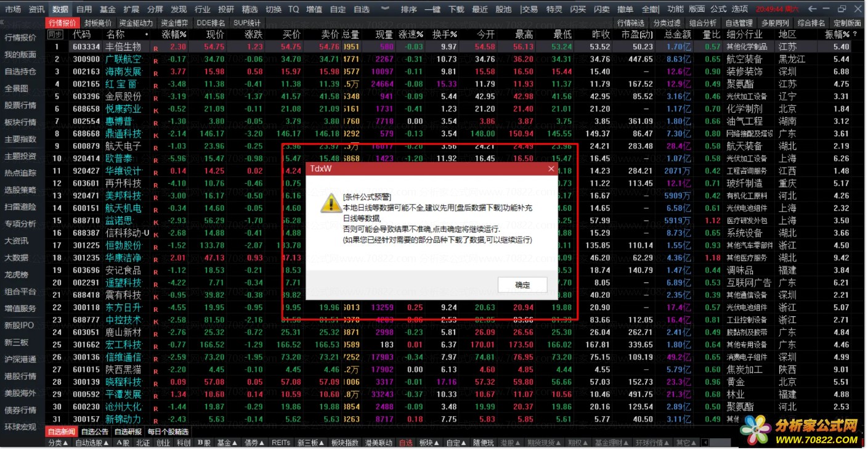Open 我的版面 in left sidebar
The height and width of the screenshot is (450, 868).
20,54
